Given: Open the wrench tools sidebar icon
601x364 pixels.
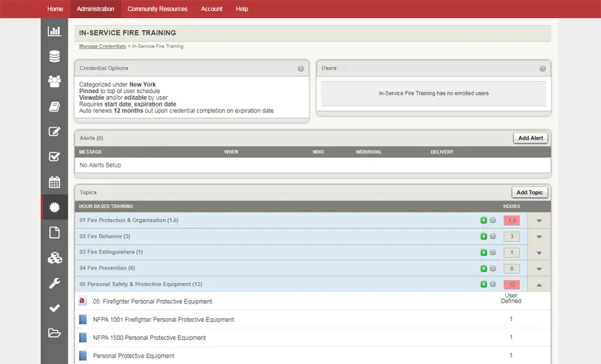Looking at the screenshot, I should (54, 283).
